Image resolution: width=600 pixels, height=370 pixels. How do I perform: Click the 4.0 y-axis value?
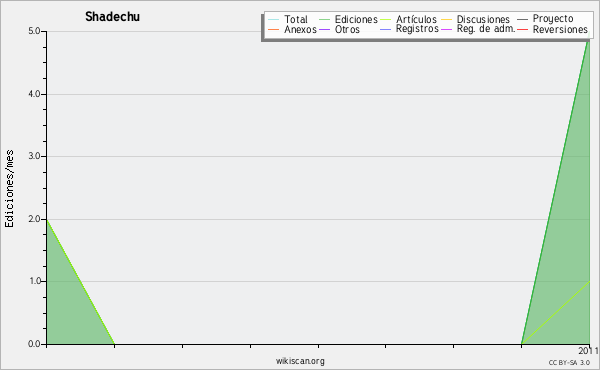click(x=34, y=94)
